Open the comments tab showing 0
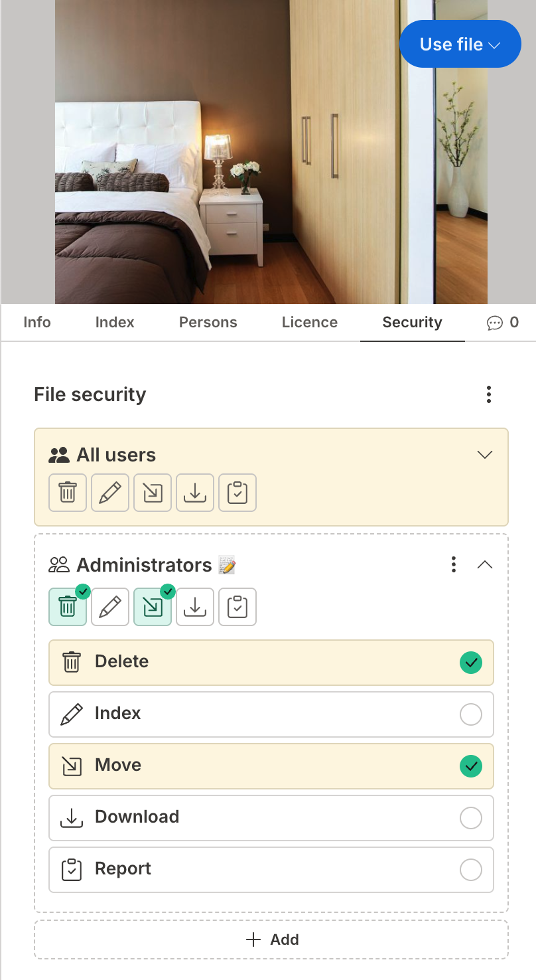The height and width of the screenshot is (980, 536). pyautogui.click(x=503, y=323)
